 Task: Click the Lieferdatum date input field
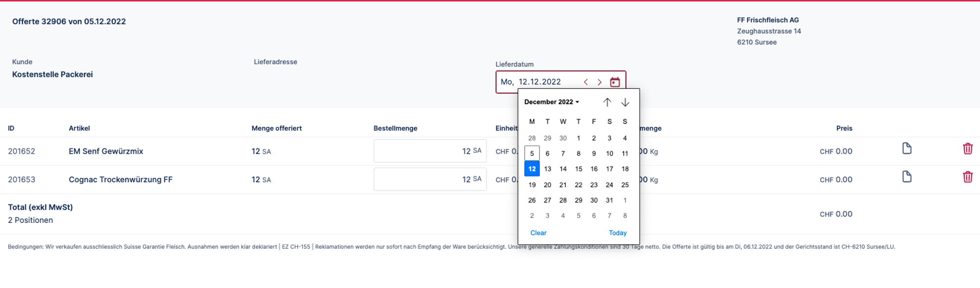pyautogui.click(x=539, y=82)
